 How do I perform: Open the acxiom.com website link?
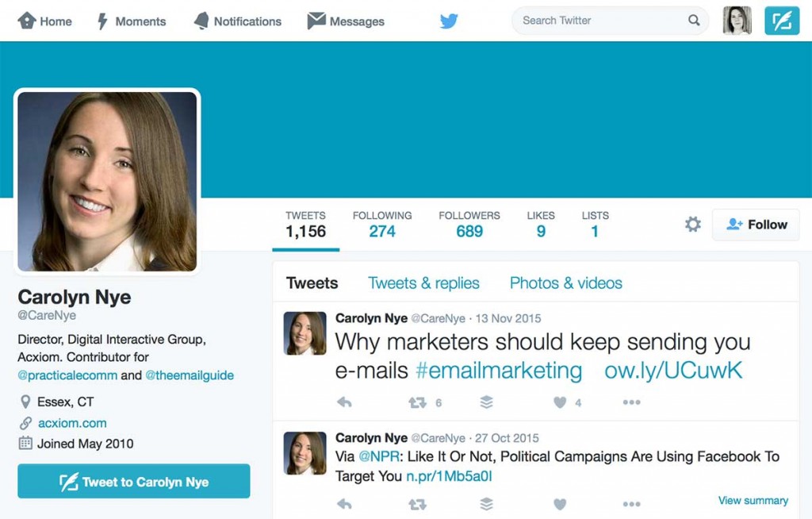point(72,423)
